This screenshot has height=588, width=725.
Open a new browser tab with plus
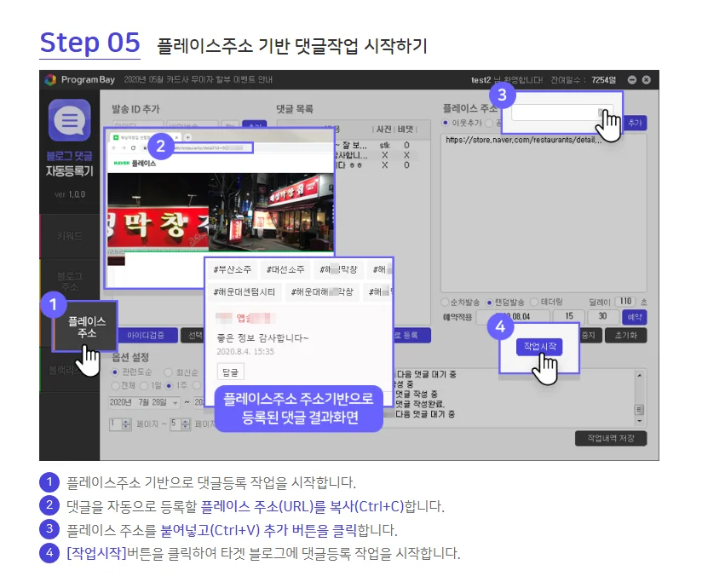187,137
